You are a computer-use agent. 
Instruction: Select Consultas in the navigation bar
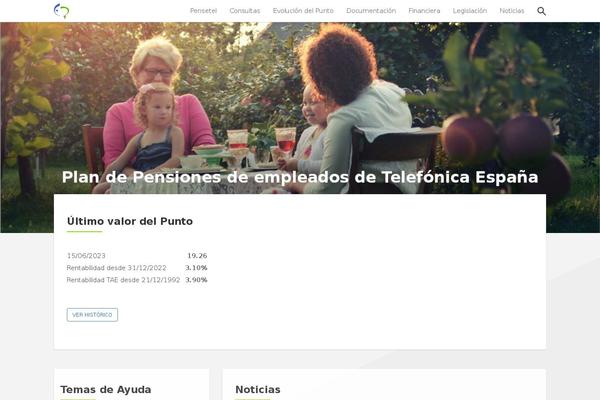coord(245,11)
